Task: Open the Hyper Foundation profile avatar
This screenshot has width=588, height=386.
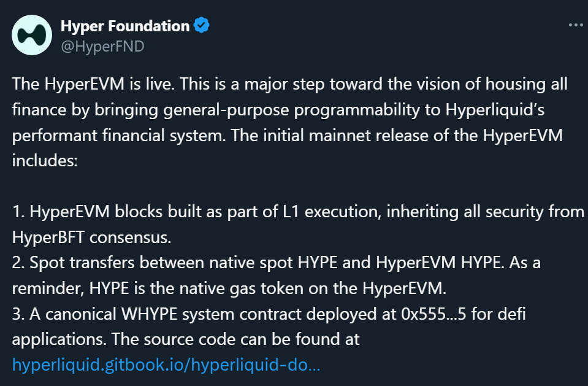Action: click(32, 36)
